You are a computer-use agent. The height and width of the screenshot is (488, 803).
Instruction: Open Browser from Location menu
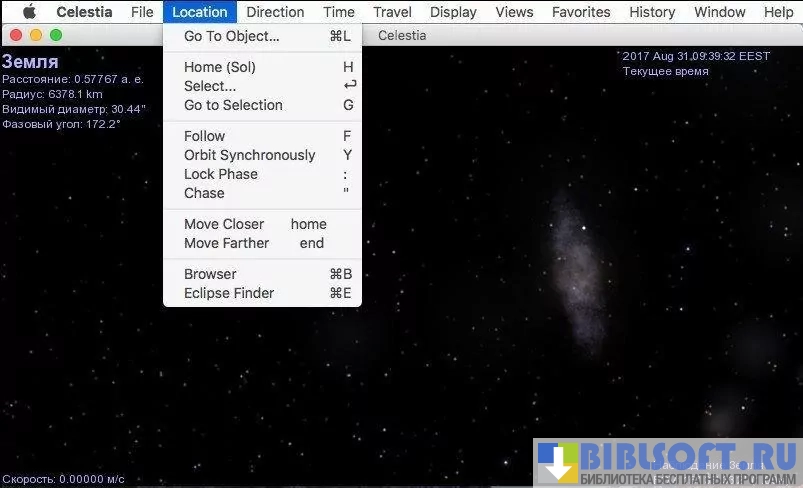point(210,274)
